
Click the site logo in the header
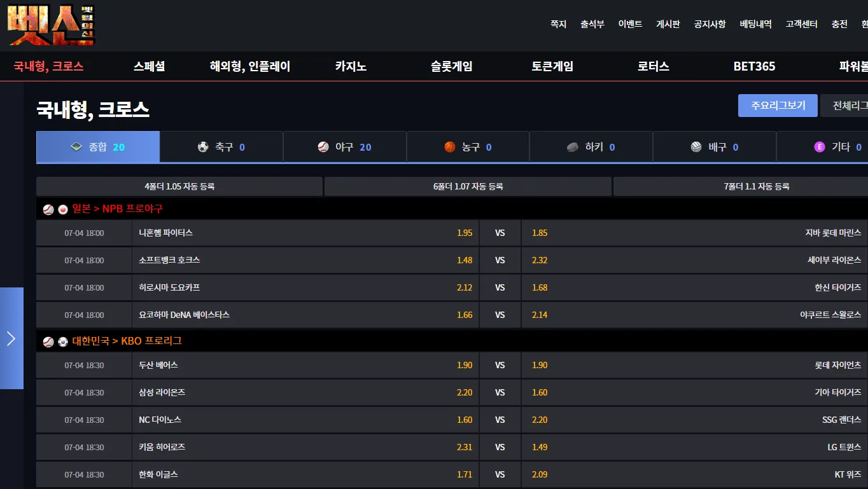(x=51, y=25)
